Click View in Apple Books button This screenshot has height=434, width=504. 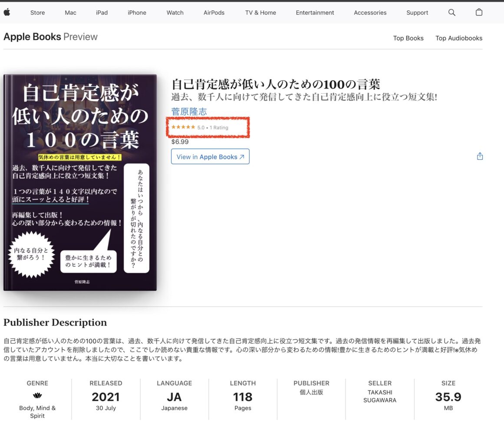click(210, 156)
